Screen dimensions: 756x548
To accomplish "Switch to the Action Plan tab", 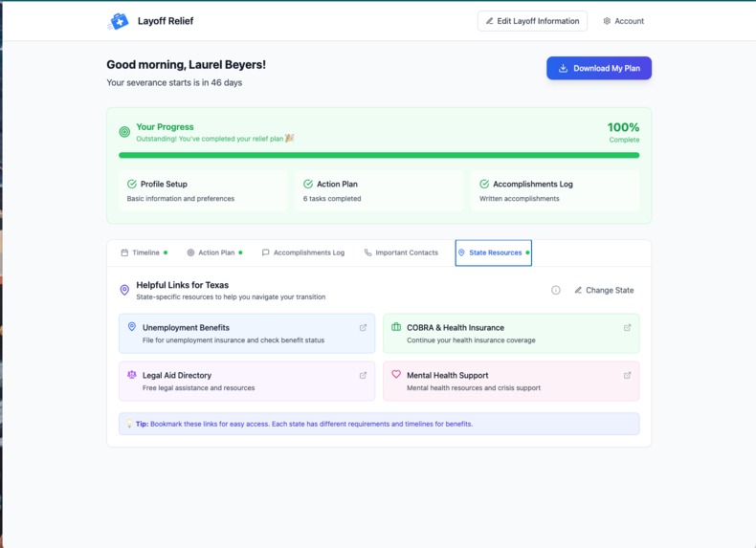I will [x=214, y=252].
